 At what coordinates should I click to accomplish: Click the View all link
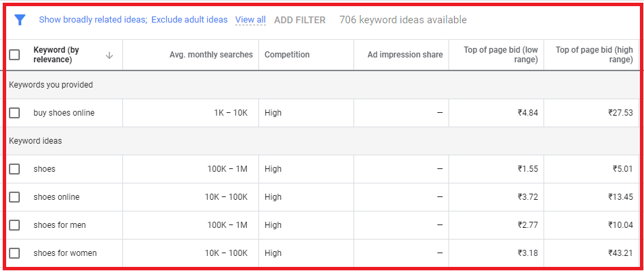pos(250,20)
